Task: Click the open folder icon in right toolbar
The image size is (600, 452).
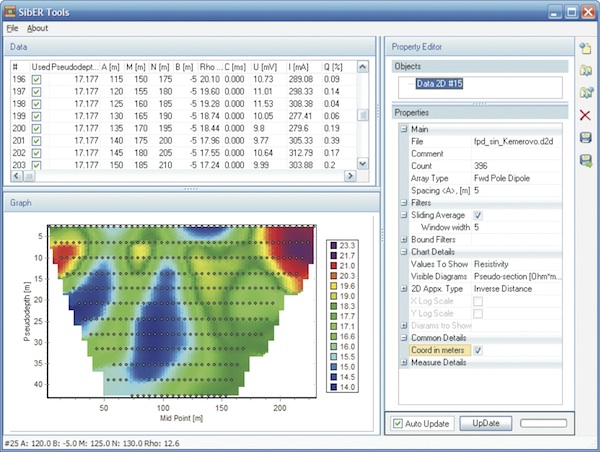Action: (585, 70)
